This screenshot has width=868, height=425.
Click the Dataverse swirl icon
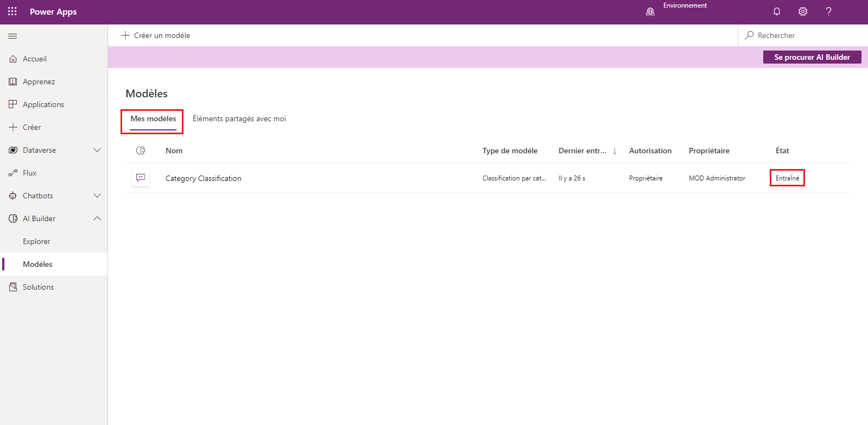pos(13,150)
